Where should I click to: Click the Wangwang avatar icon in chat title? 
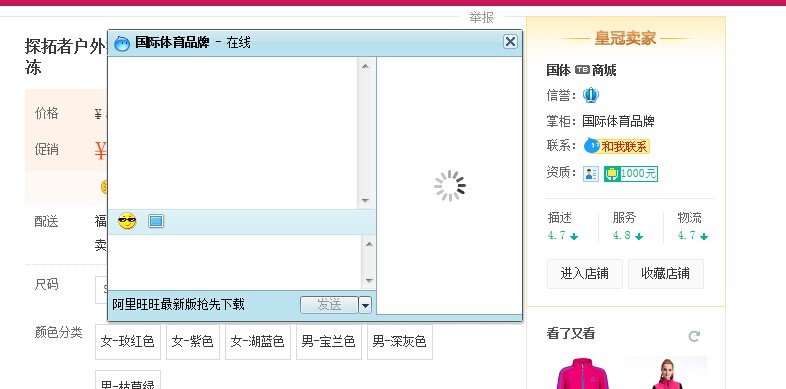pyautogui.click(x=122, y=44)
